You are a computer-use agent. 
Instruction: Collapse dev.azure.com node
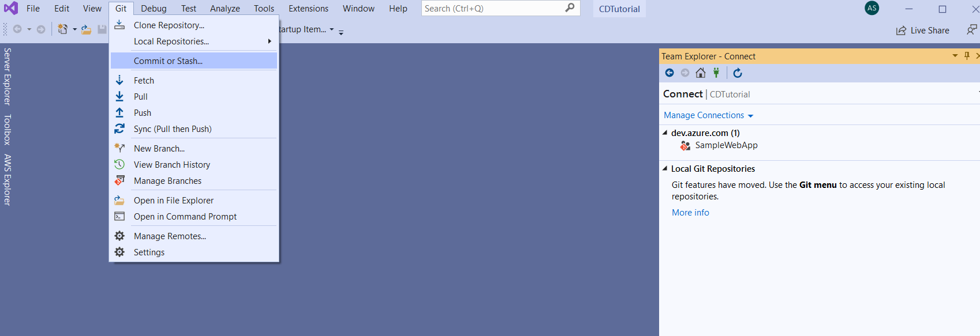point(665,133)
